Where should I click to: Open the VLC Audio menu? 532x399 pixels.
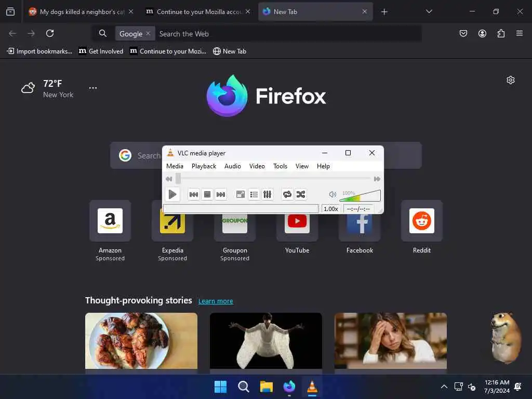(x=232, y=166)
